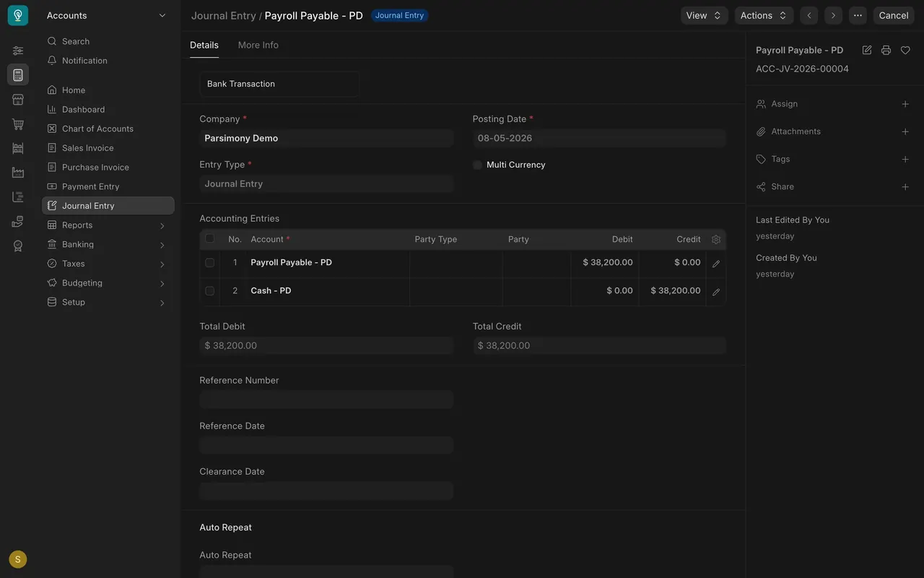924x578 pixels.
Task: Click the $ 38,200.00 credit cell in row 2
Action: point(672,291)
